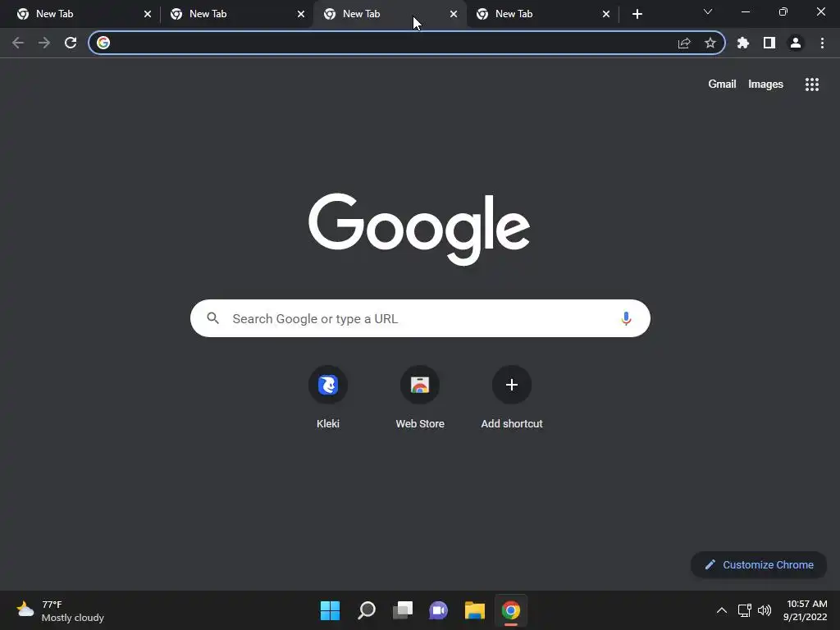The height and width of the screenshot is (630, 840).
Task: Open Task View on the taskbar
Action: 402,610
